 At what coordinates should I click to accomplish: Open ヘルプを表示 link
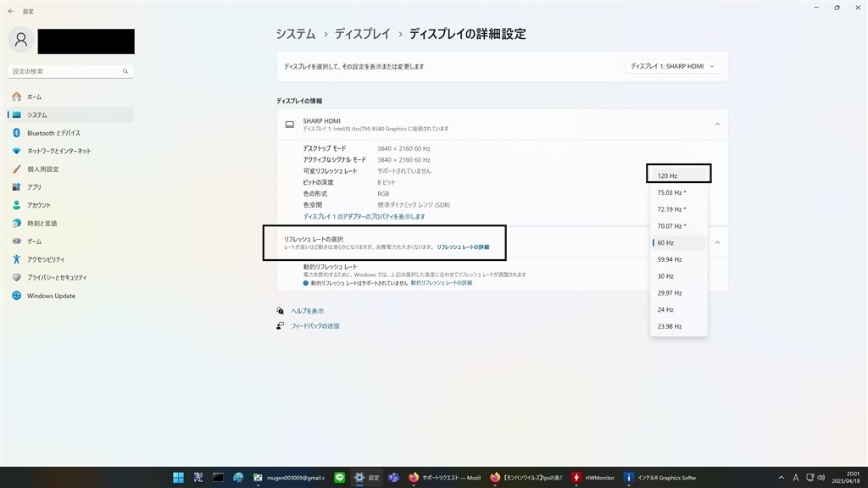tap(307, 312)
